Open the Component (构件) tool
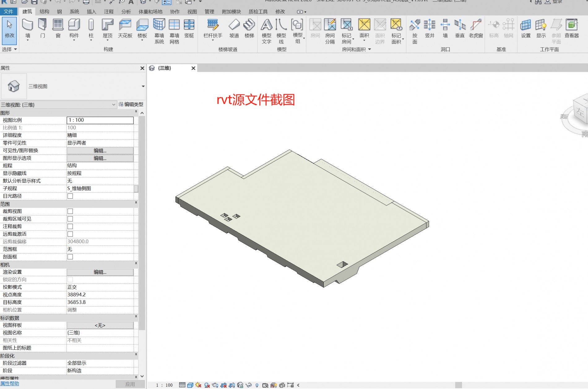Screen dimensions: 588x389 pyautogui.click(x=74, y=29)
